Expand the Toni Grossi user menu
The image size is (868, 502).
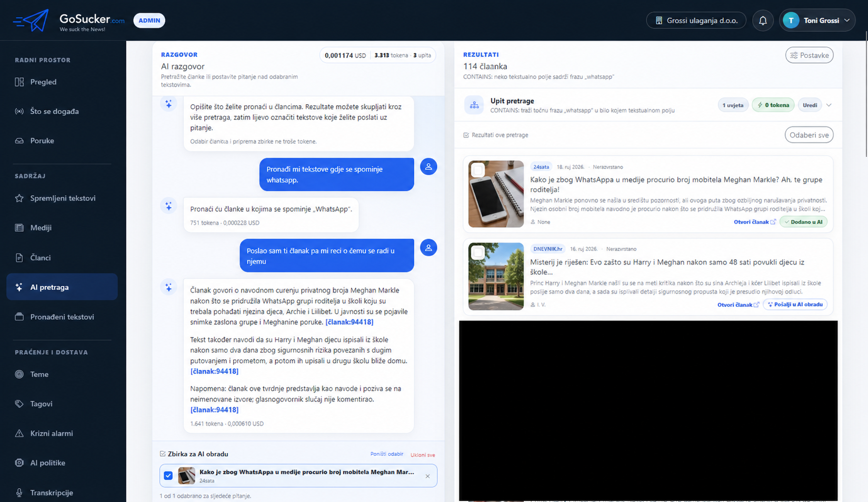[817, 21]
